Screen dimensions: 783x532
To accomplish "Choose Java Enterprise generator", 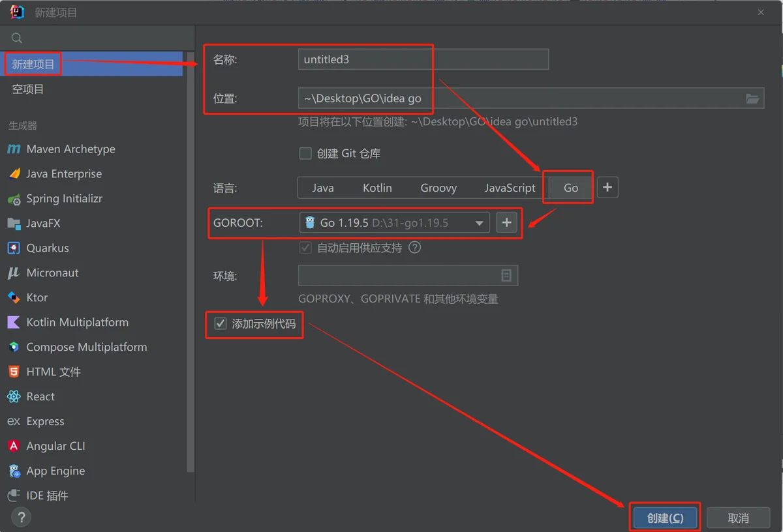I will (91, 174).
